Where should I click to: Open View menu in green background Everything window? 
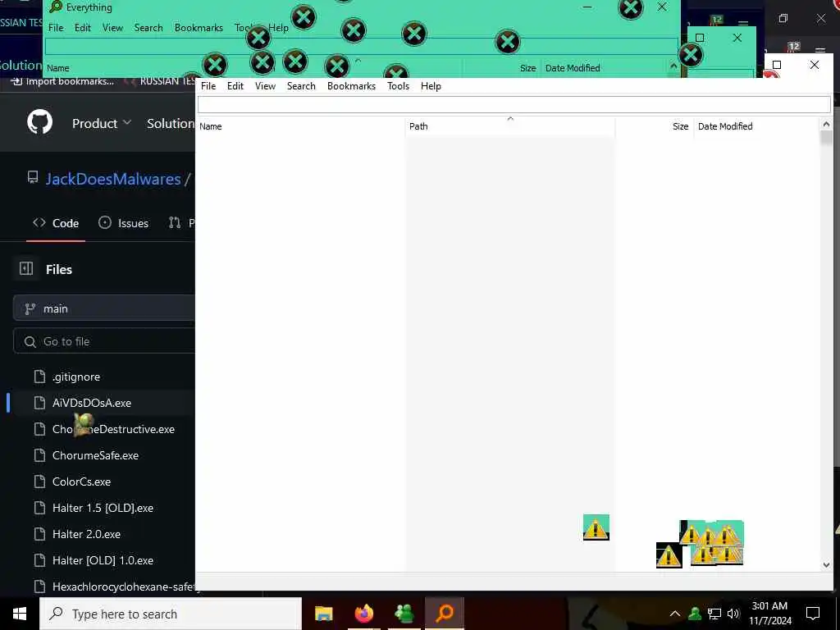click(x=112, y=27)
